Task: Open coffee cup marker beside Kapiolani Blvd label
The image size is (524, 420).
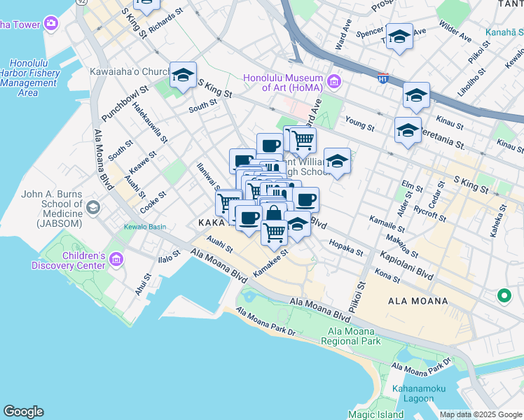Action: coord(306,200)
